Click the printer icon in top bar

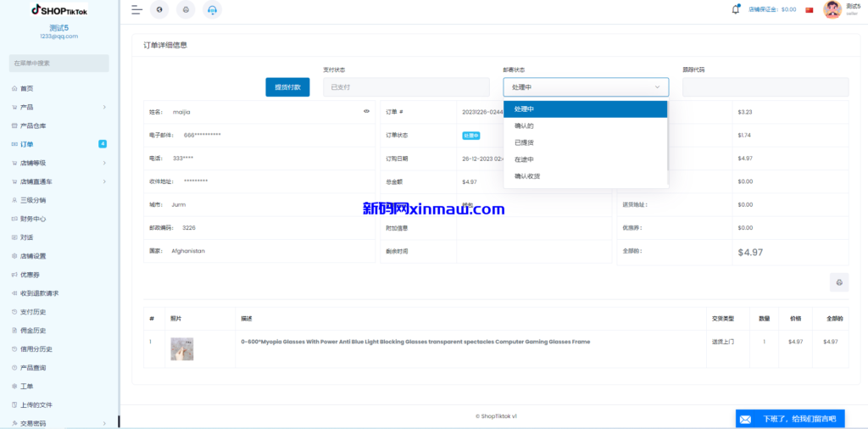click(186, 10)
